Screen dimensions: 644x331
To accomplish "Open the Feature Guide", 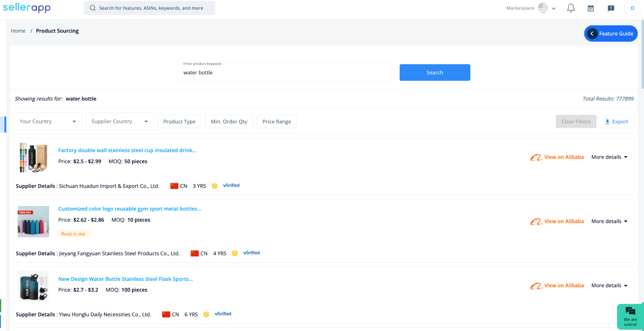I will [x=611, y=33].
